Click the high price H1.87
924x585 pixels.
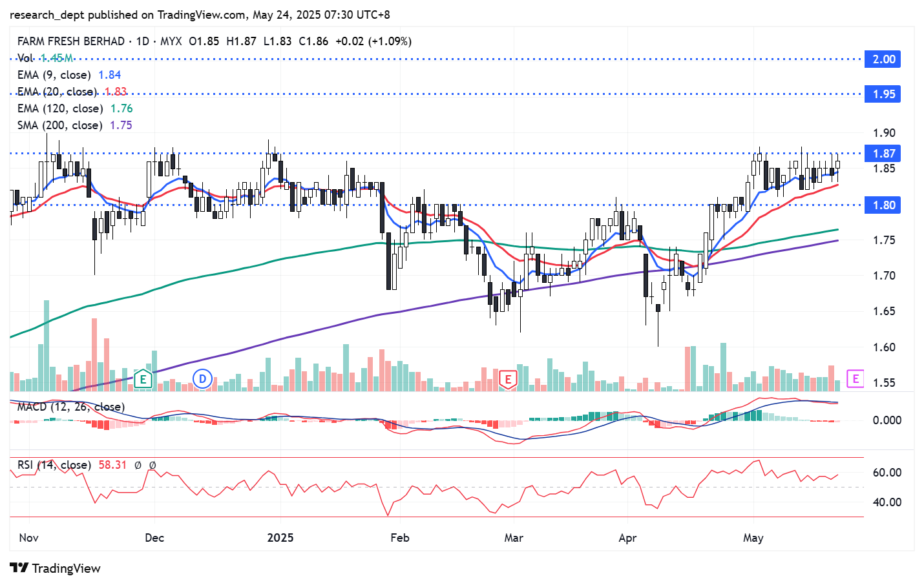point(242,41)
